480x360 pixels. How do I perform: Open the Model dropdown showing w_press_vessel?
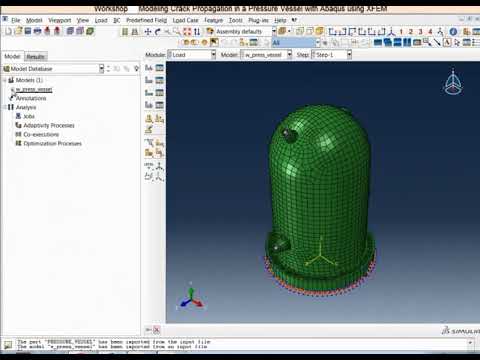tap(266, 55)
